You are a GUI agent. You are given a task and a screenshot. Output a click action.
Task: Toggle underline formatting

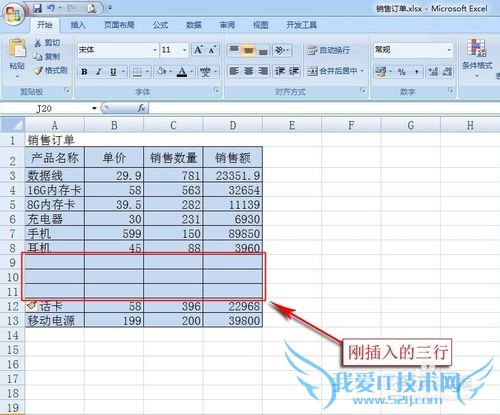(x=113, y=72)
